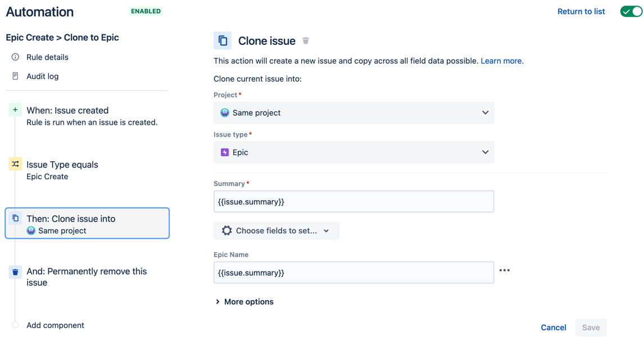Click the shuffle condition icon for Issue Type
The width and height of the screenshot is (644, 354).
(x=15, y=164)
